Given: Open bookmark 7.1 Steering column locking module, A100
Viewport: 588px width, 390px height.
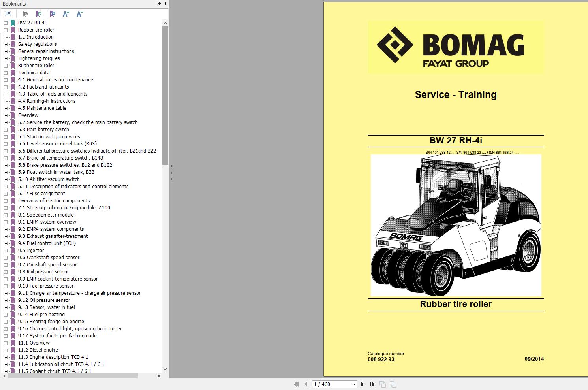Looking at the screenshot, I should click(64, 208).
